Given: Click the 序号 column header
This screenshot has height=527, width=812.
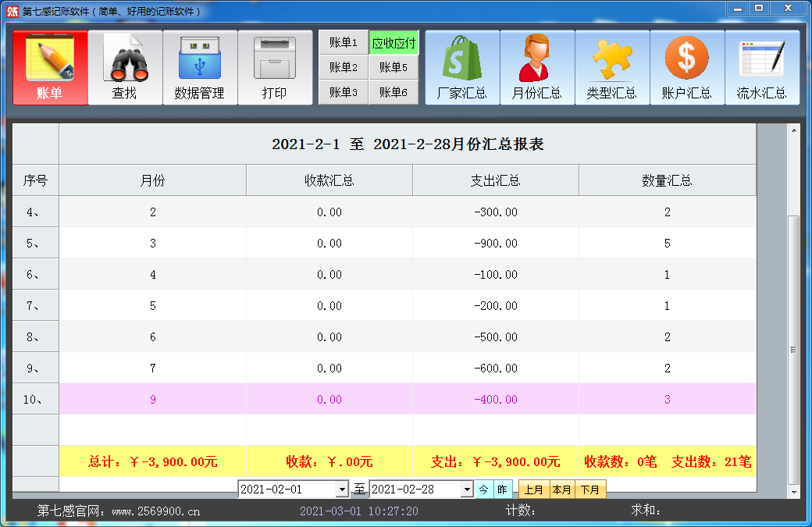Looking at the screenshot, I should (x=36, y=180).
